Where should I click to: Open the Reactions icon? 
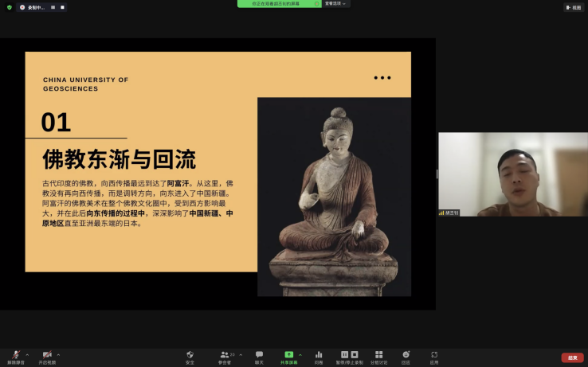click(x=406, y=354)
